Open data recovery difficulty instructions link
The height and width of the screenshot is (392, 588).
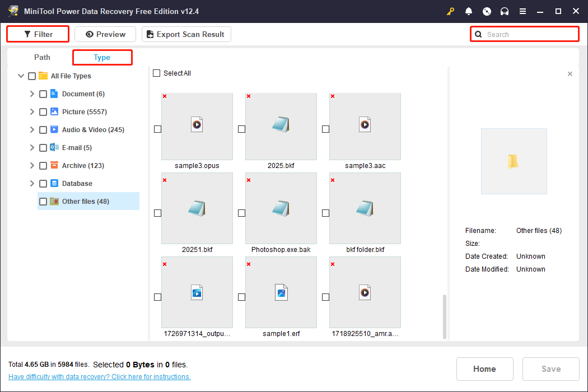100,377
